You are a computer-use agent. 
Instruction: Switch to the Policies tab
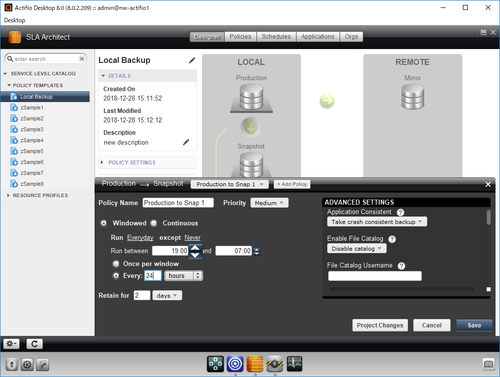click(240, 37)
